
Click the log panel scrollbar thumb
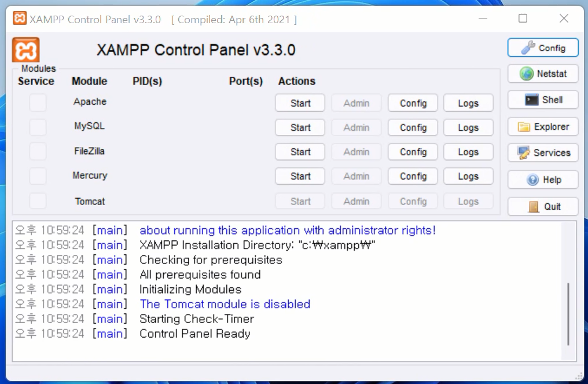(x=568, y=314)
